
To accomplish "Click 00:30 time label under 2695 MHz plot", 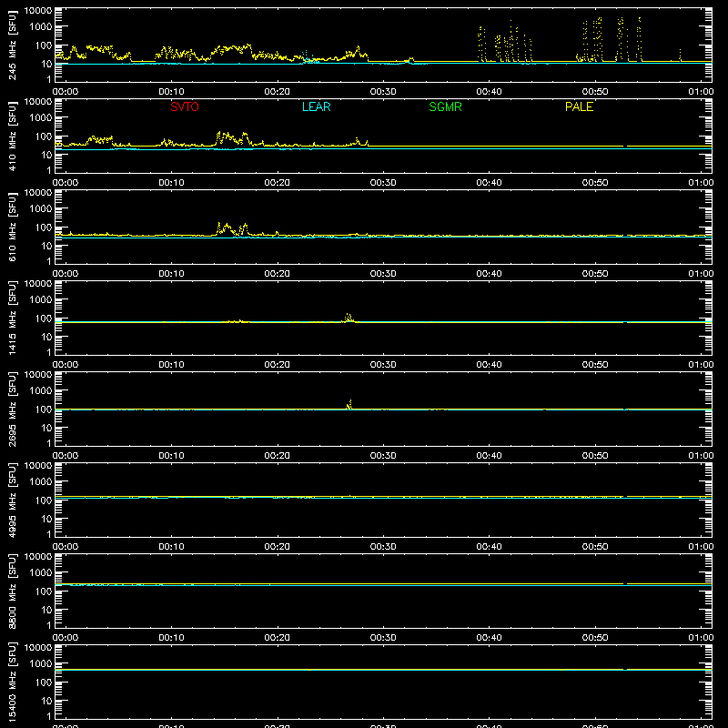I will click(383, 456).
